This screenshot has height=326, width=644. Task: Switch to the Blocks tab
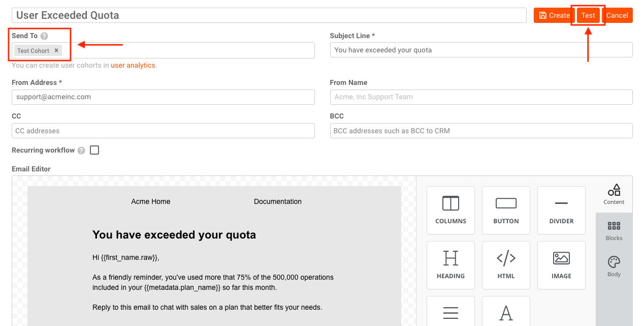[x=614, y=230]
